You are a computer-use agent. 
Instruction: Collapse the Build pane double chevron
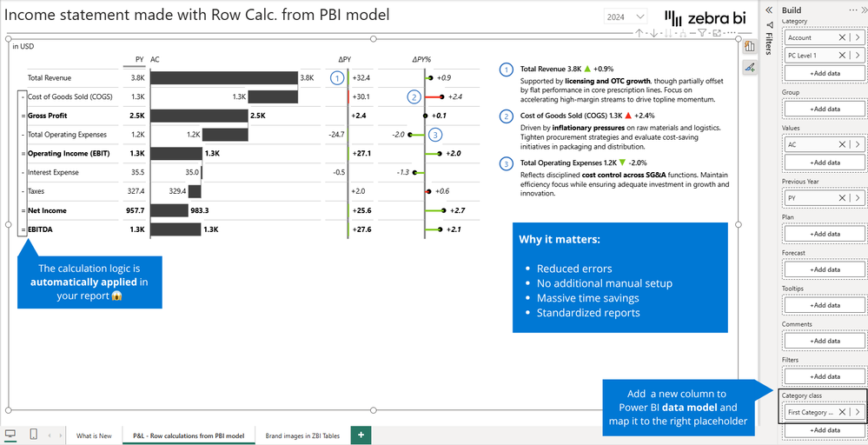point(864,10)
